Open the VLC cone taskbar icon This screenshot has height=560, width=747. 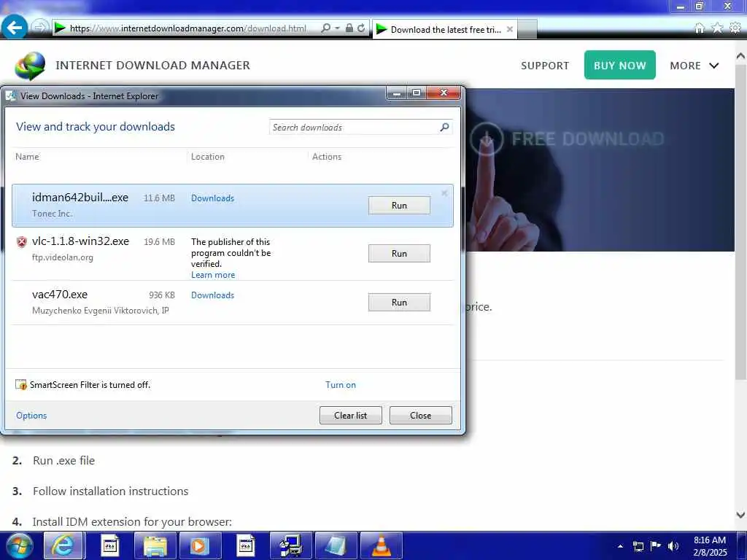(381, 545)
